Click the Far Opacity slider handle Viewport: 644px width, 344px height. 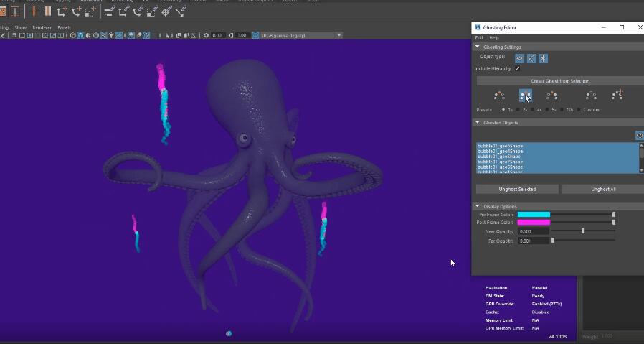click(x=553, y=241)
